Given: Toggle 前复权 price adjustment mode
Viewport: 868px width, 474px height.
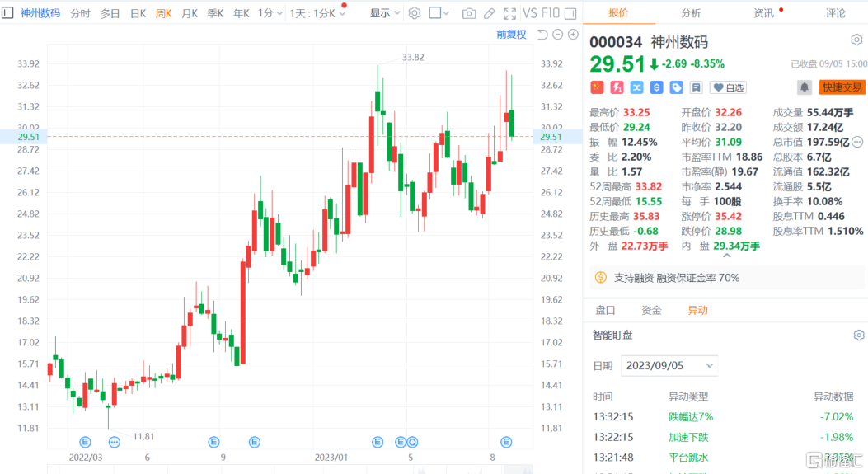Looking at the screenshot, I should click(511, 35).
